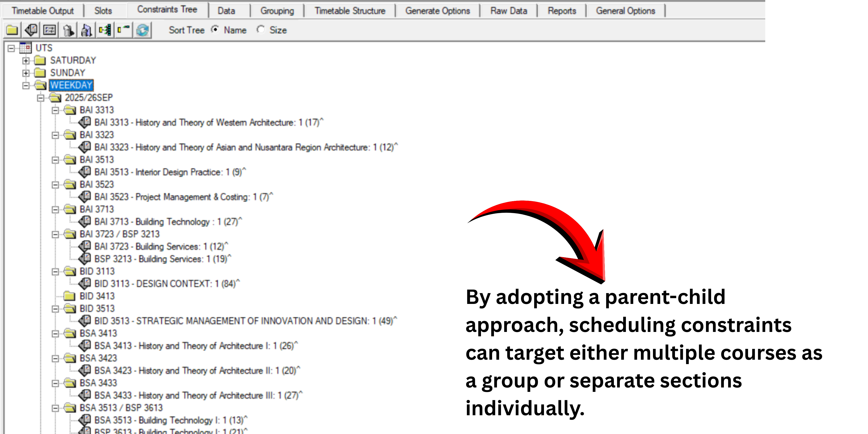This screenshot has height=434, width=868.
Task: Open the new folder toolbar icon
Action: [12, 30]
